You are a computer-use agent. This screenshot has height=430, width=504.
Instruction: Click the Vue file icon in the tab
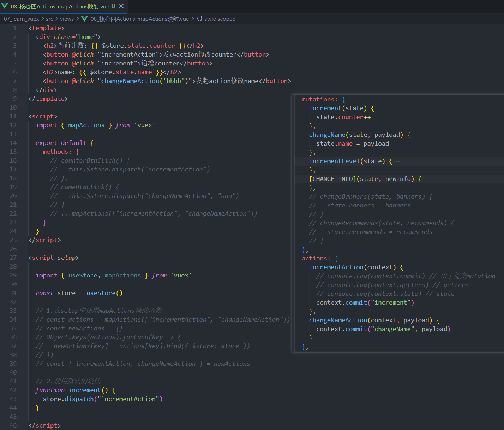point(5,6)
